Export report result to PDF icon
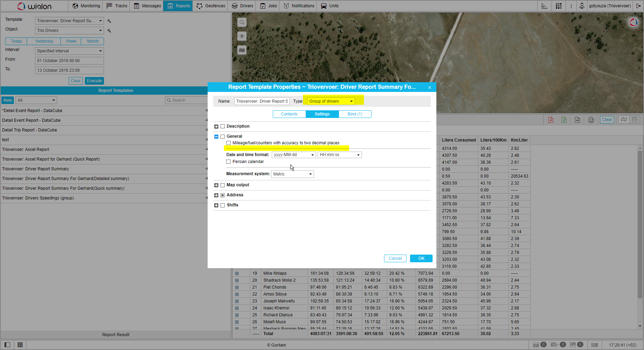Screen dimensions: 644x350 pos(550,120)
